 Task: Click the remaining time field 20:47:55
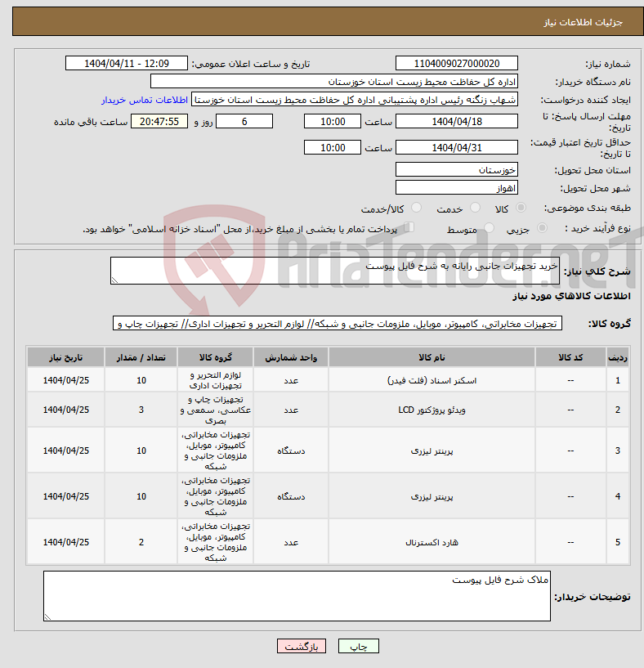[159, 121]
